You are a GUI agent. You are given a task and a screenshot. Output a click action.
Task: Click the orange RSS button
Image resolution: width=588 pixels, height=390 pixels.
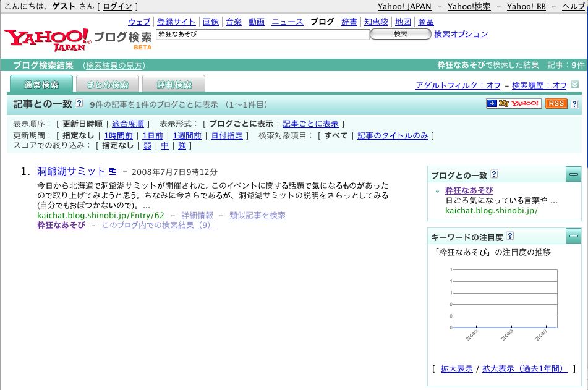pos(556,103)
